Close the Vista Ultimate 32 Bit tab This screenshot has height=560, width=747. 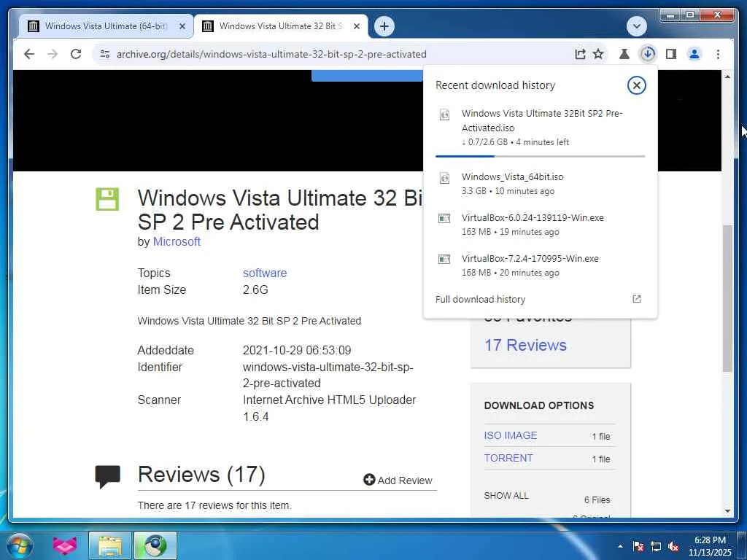tap(356, 26)
